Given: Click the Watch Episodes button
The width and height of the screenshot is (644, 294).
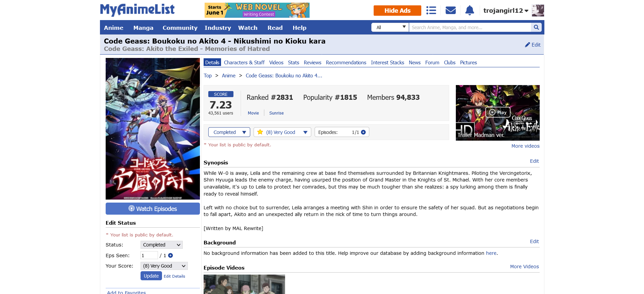Looking at the screenshot, I should (153, 209).
